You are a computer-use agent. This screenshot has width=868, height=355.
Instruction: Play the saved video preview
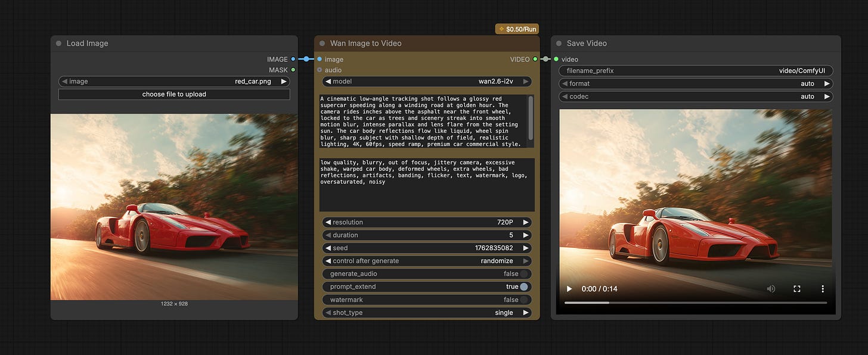pyautogui.click(x=569, y=289)
